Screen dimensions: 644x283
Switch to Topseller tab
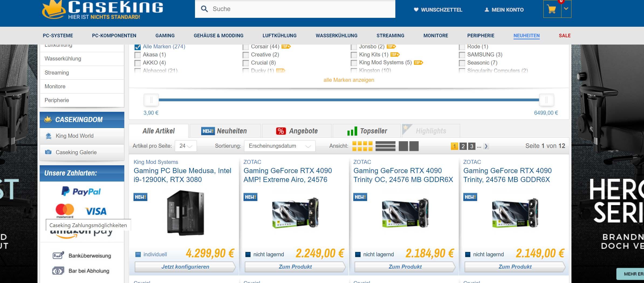(x=367, y=131)
